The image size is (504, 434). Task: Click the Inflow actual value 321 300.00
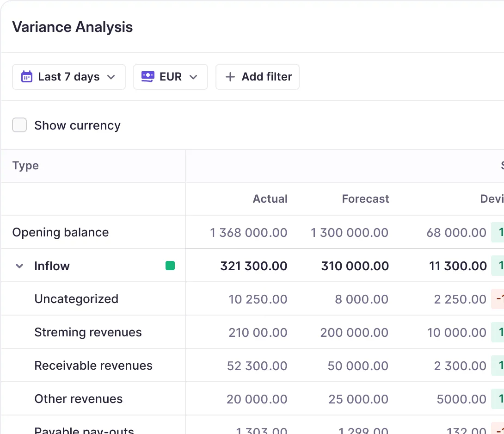pyautogui.click(x=254, y=266)
